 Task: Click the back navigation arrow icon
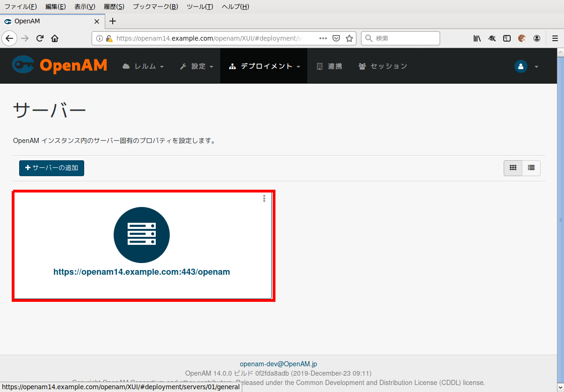[9, 38]
